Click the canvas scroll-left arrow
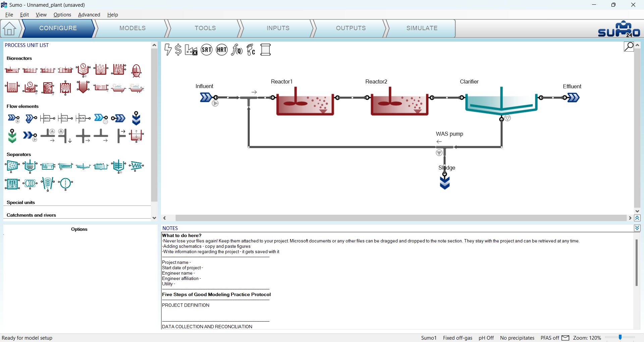 point(164,218)
